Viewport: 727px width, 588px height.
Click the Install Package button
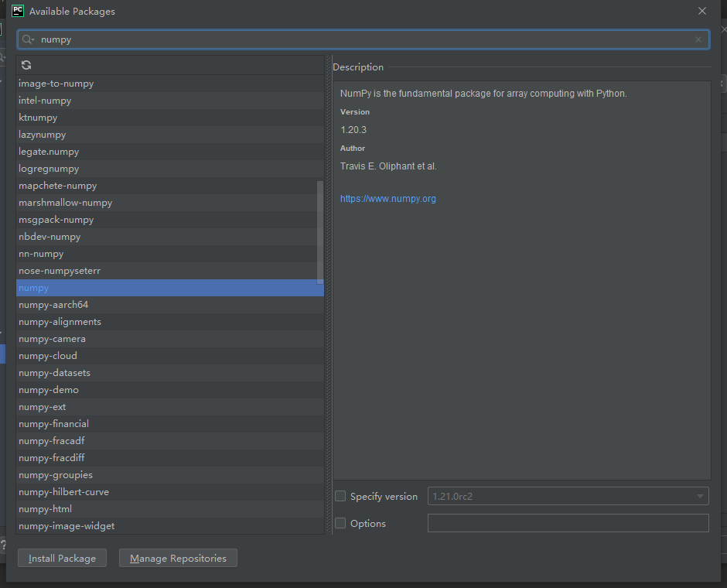62,558
